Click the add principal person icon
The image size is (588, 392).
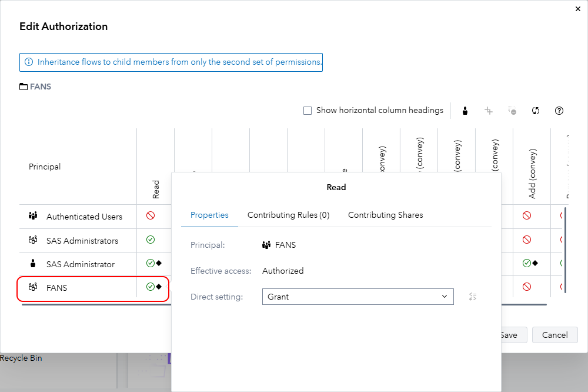(x=465, y=111)
